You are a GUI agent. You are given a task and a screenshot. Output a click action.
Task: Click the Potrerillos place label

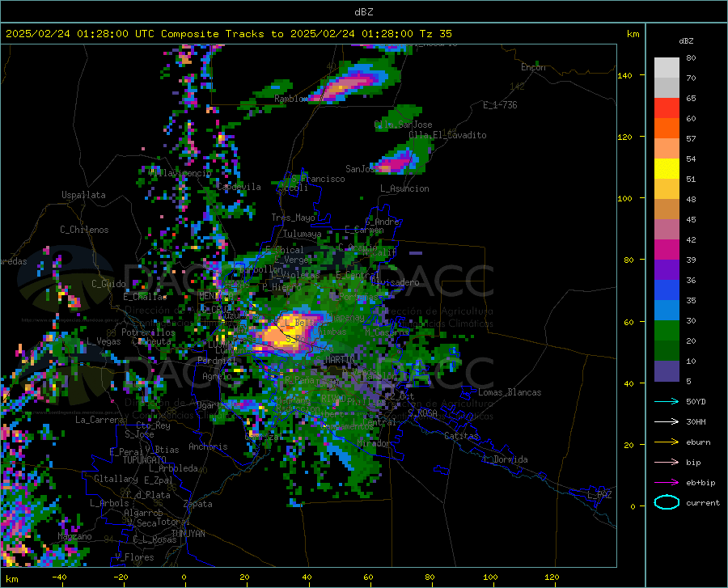click(x=148, y=332)
